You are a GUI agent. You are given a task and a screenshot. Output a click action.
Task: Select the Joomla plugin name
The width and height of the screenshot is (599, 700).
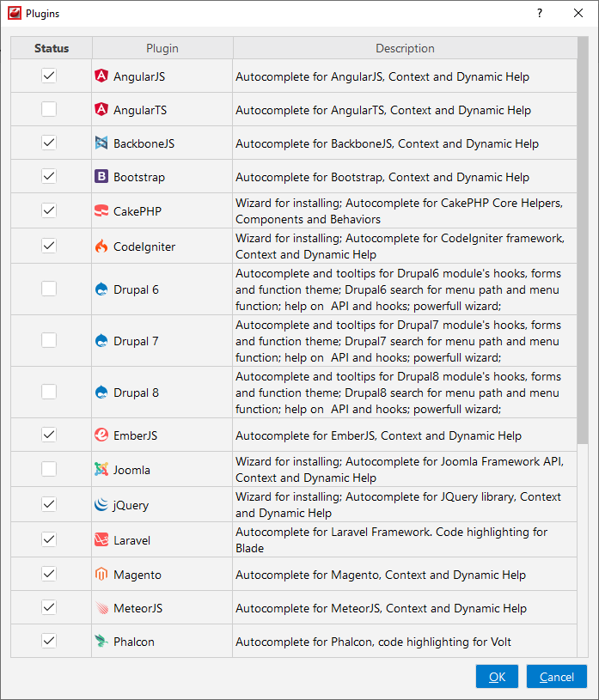[x=131, y=470]
